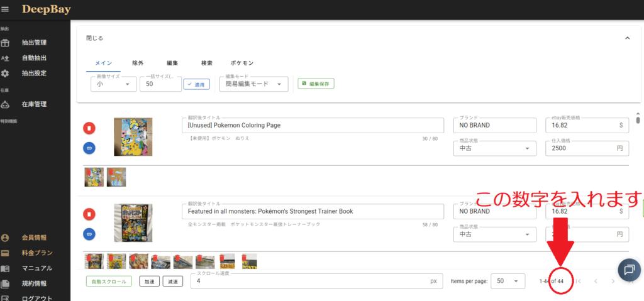Click the 自動スクロール button

(109, 282)
